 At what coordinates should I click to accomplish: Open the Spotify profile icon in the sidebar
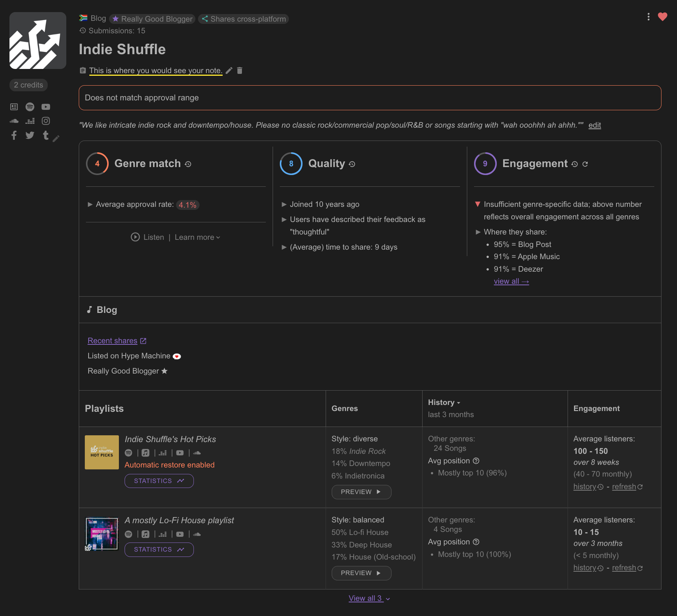pos(30,106)
